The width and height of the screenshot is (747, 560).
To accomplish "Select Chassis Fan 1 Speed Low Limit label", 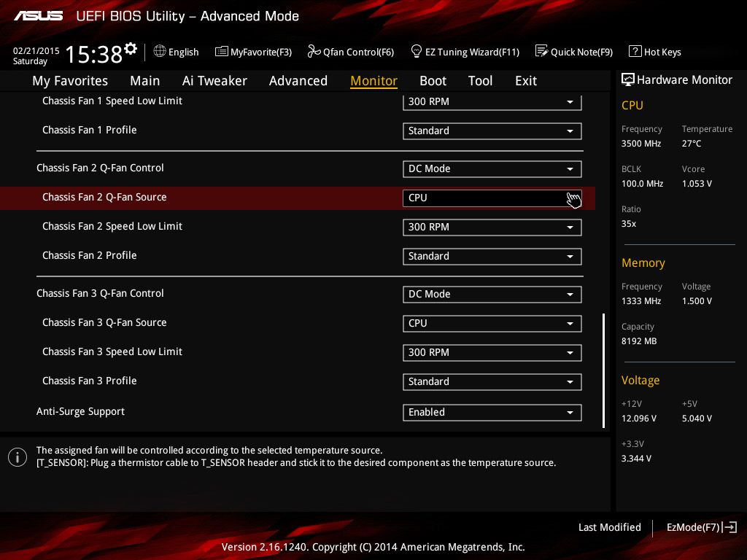I will pos(112,101).
